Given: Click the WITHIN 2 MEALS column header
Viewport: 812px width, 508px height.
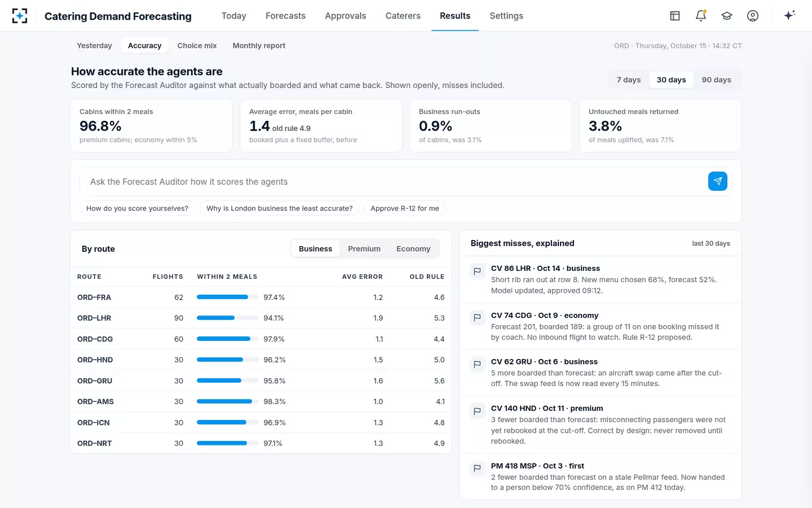Looking at the screenshot, I should point(227,277).
